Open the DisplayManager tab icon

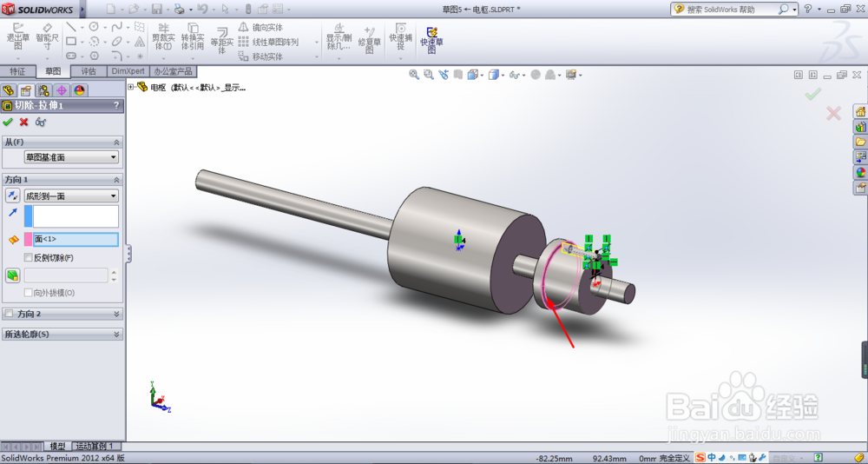(x=79, y=90)
